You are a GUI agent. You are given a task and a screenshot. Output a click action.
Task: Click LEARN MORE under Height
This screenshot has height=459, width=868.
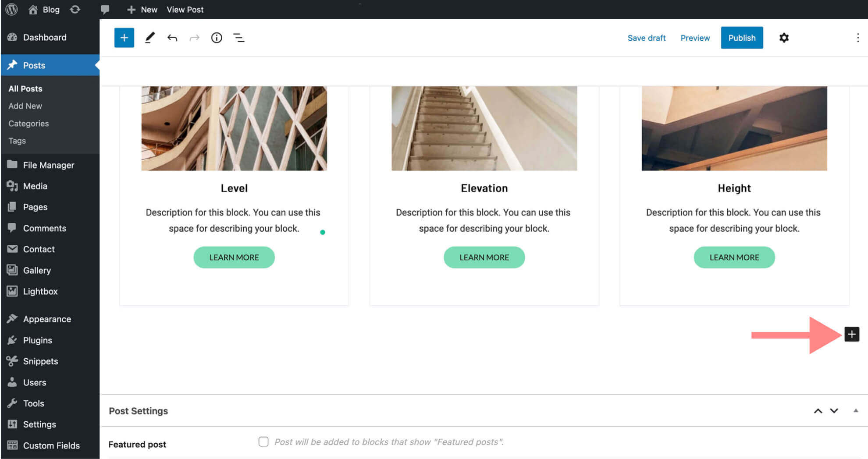tap(734, 258)
